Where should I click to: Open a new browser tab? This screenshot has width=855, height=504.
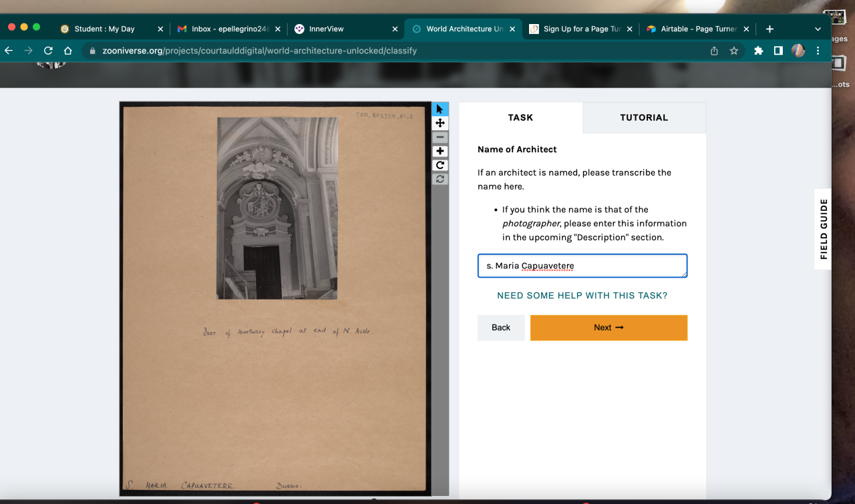pos(769,29)
